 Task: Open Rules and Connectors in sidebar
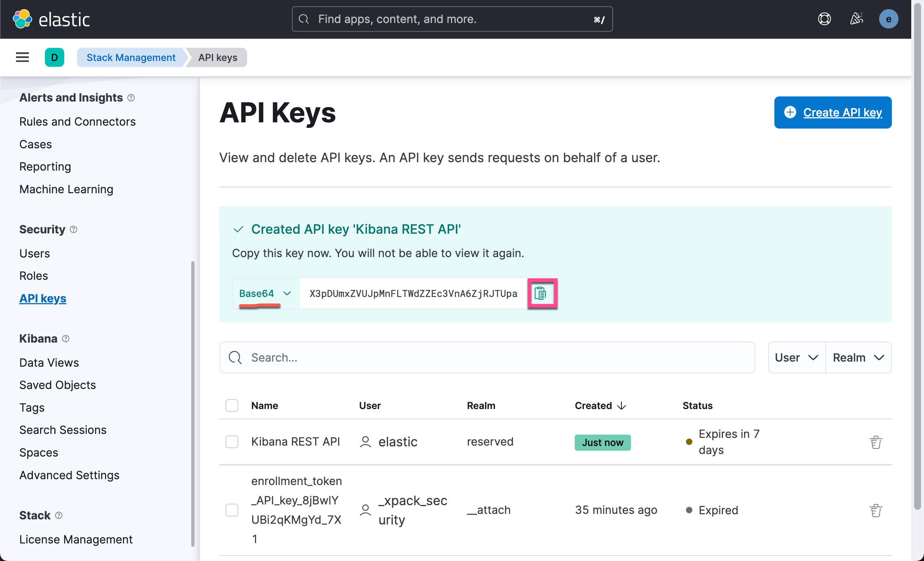click(x=77, y=121)
